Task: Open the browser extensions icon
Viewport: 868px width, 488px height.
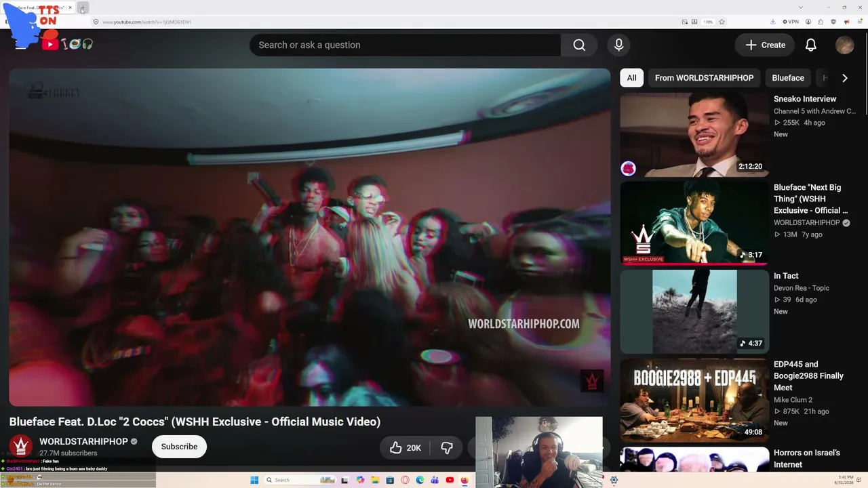Action: (821, 22)
